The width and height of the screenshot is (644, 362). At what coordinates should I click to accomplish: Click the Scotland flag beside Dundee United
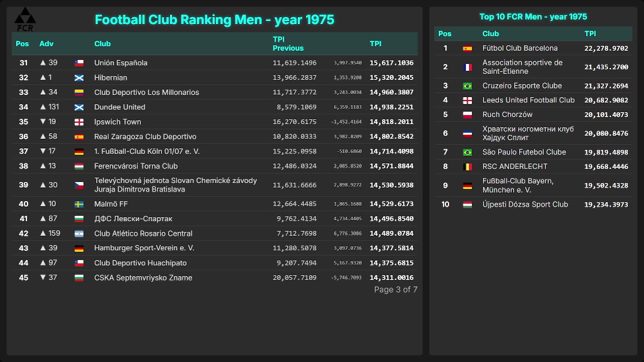[x=79, y=107]
